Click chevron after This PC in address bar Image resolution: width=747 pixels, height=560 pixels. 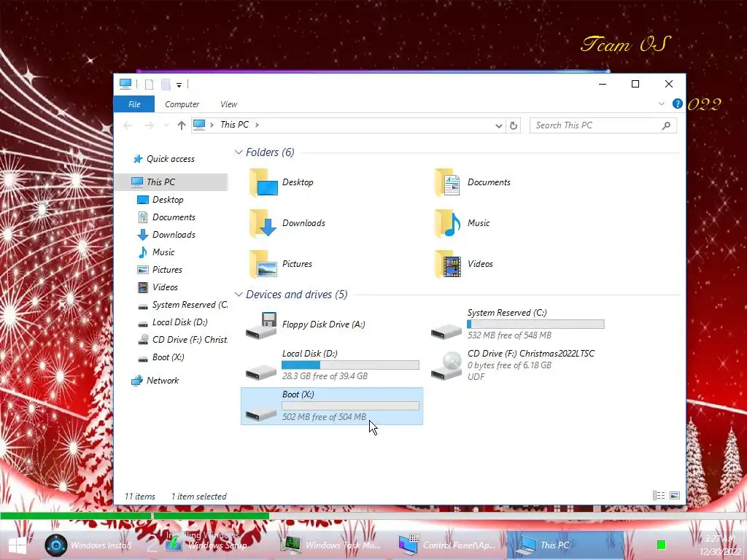258,125
